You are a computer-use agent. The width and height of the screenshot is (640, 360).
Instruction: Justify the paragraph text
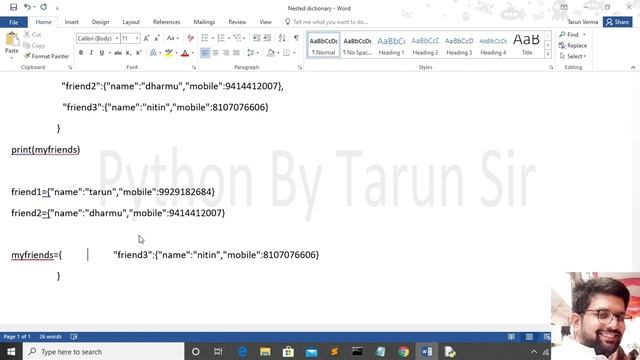(x=236, y=53)
